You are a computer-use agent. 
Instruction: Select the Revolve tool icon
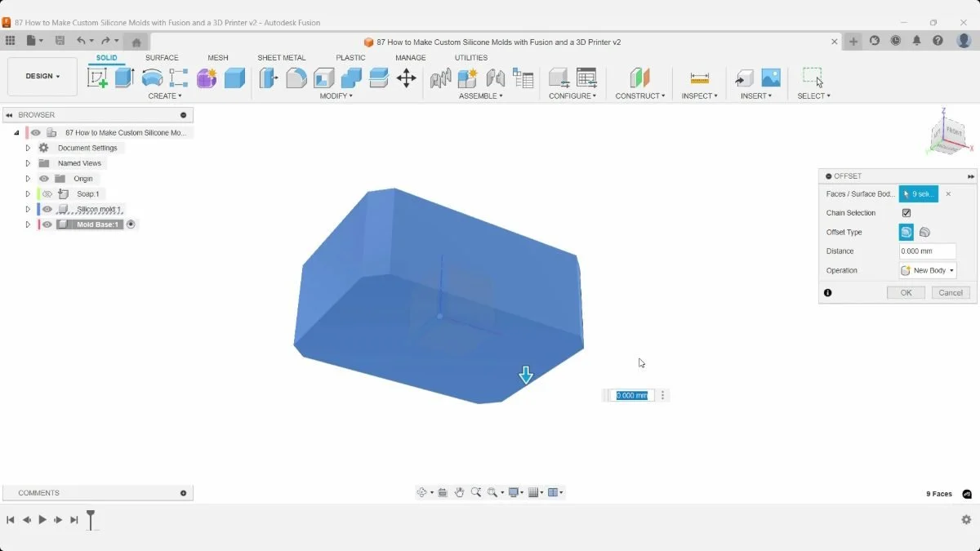tap(152, 78)
